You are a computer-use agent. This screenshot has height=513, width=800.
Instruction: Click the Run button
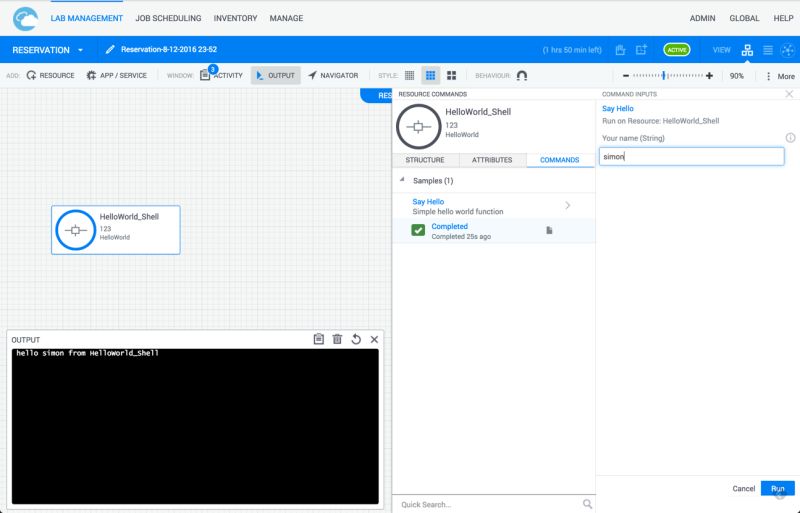pos(777,488)
